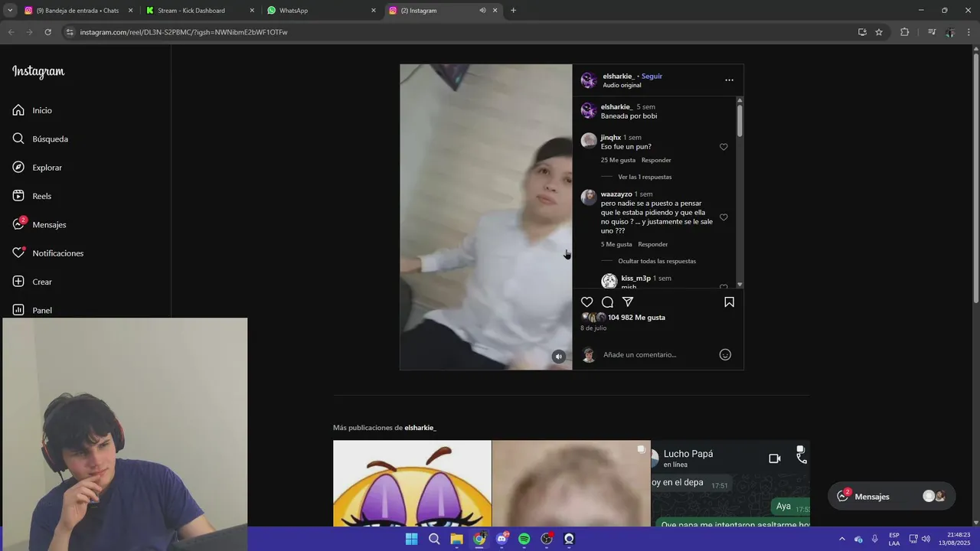The image size is (980, 551).
Task: Open the blurred face thumbnail post
Action: point(571,483)
